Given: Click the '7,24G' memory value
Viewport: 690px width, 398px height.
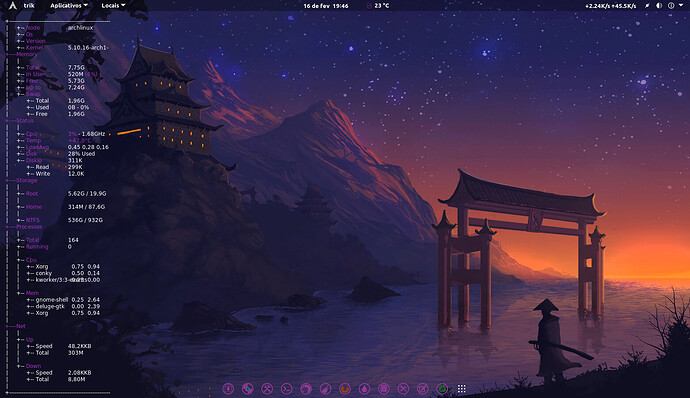Looking at the screenshot, I should coord(76,87).
